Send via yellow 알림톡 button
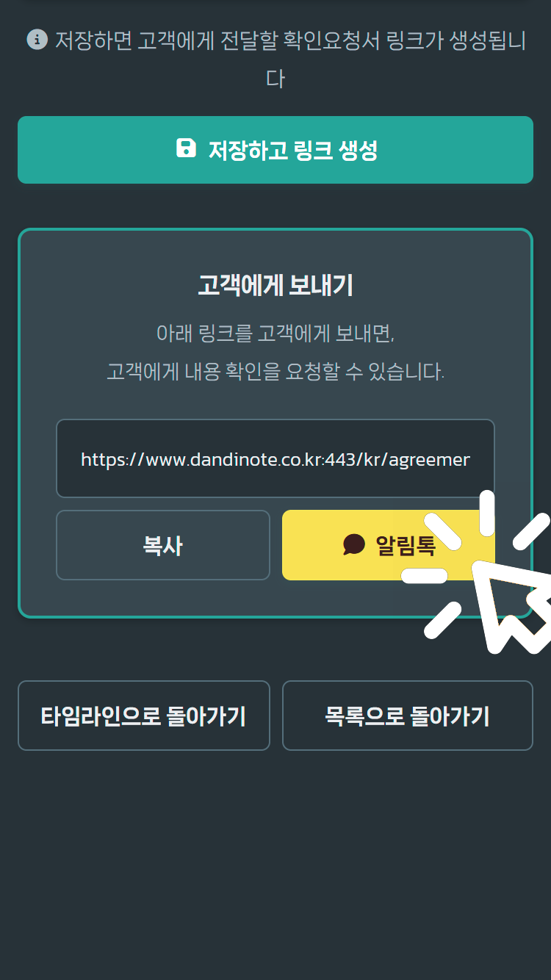551x980 pixels. pos(389,545)
